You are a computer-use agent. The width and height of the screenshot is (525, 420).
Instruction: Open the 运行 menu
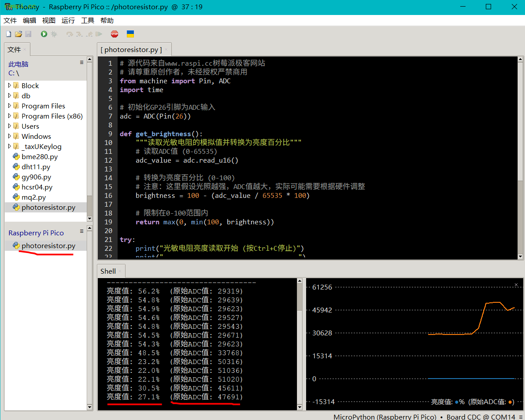click(68, 20)
